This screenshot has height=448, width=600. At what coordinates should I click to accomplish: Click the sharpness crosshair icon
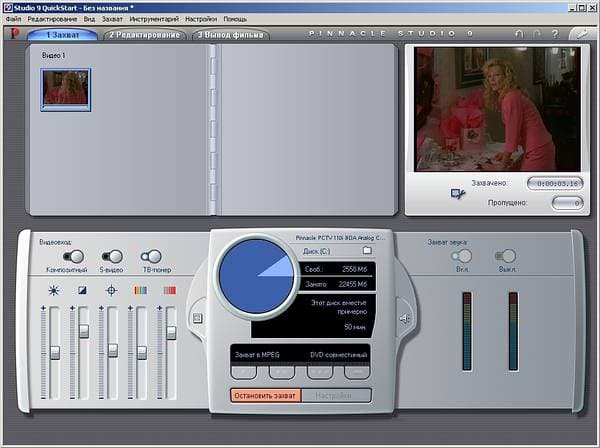click(x=111, y=291)
